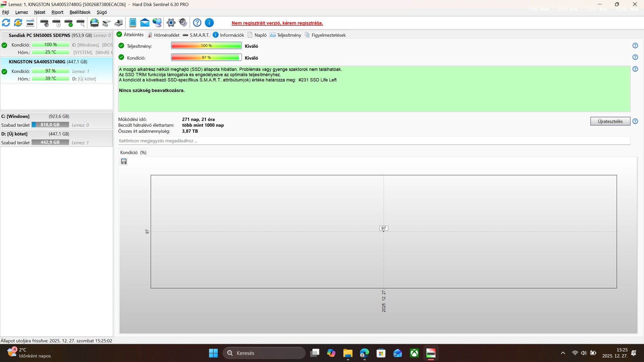The height and width of the screenshot is (362, 644).
Task: Switch to the S.M.A.R.T. tab
Action: tap(196, 35)
